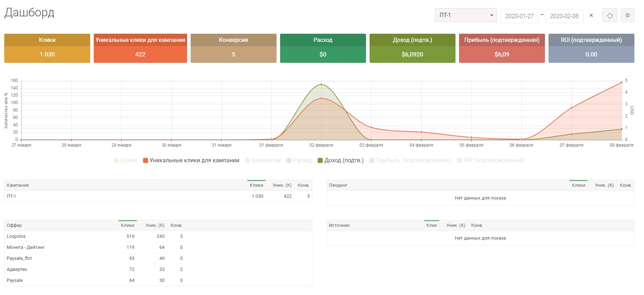Select the Lospolos offer row
The width and height of the screenshot is (644, 295).
click(x=16, y=236)
